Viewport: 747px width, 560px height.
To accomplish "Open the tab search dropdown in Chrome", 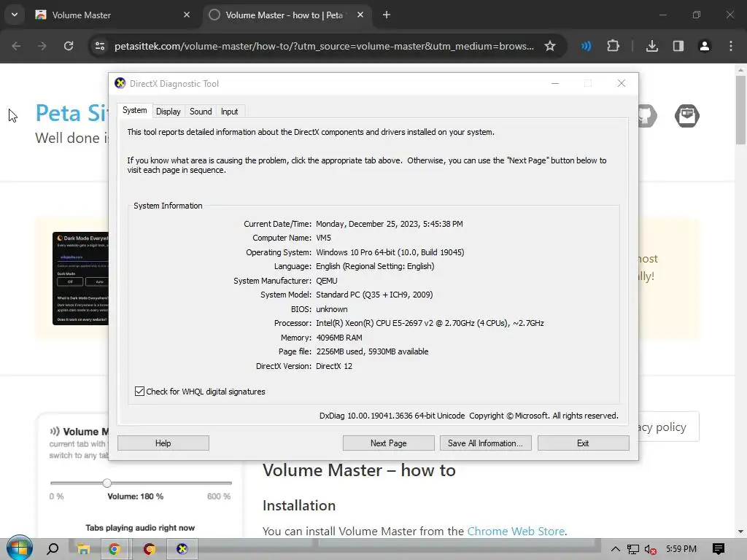I will [15, 15].
